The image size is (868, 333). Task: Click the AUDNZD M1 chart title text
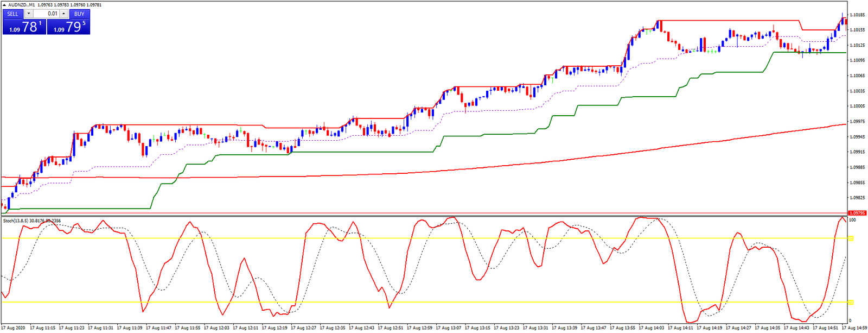point(22,5)
